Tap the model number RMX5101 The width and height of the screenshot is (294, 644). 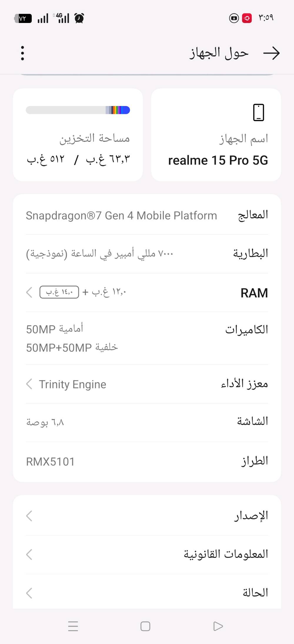click(x=50, y=462)
